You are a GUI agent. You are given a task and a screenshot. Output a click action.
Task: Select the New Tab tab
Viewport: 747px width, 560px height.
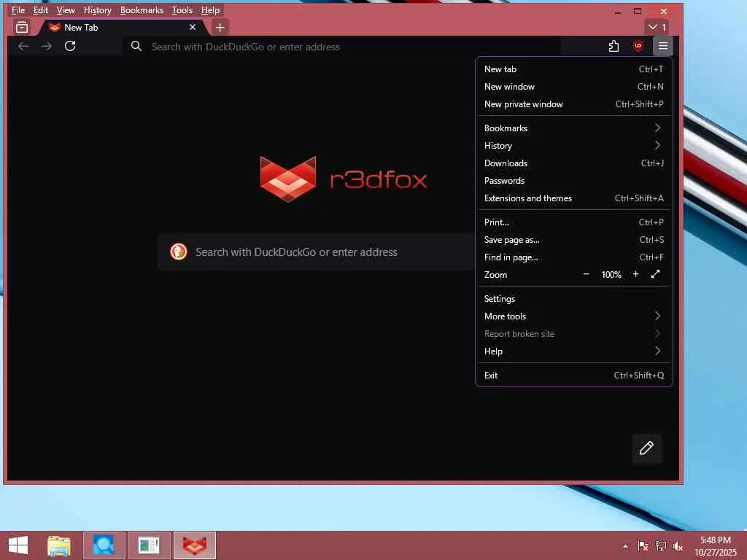point(123,27)
